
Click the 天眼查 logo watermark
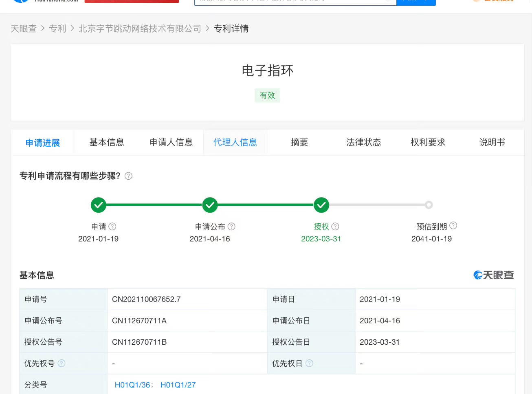coord(493,275)
